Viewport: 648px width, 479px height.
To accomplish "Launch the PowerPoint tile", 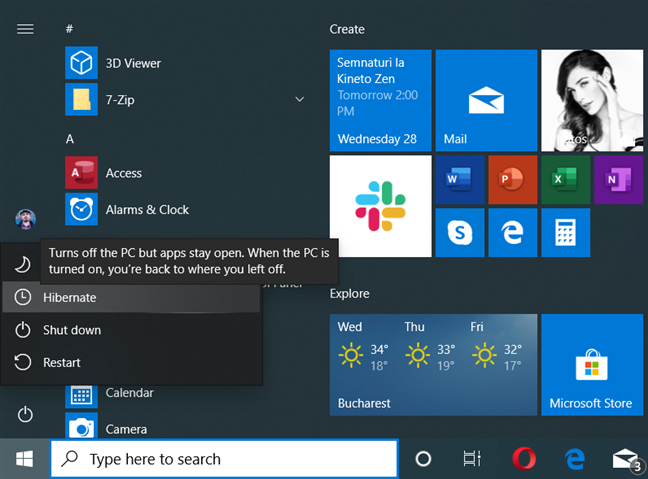I will (513, 180).
